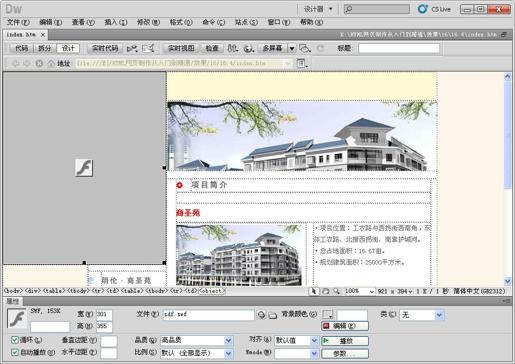This screenshot has width=515, height=364.
Task: Toggle the 自动播放 (Autoplay) checkbox
Action: tap(15, 352)
